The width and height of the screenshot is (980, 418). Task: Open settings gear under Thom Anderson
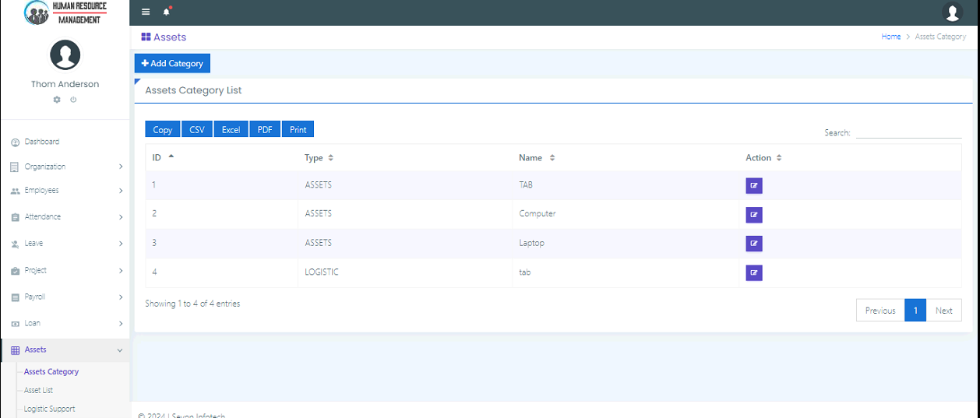coord(57,100)
